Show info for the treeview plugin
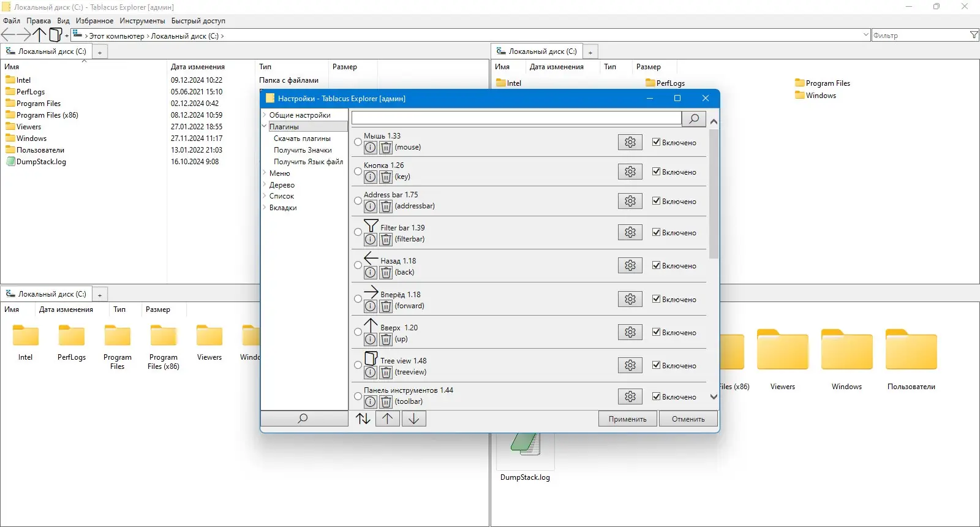This screenshot has width=980, height=527. click(x=371, y=372)
